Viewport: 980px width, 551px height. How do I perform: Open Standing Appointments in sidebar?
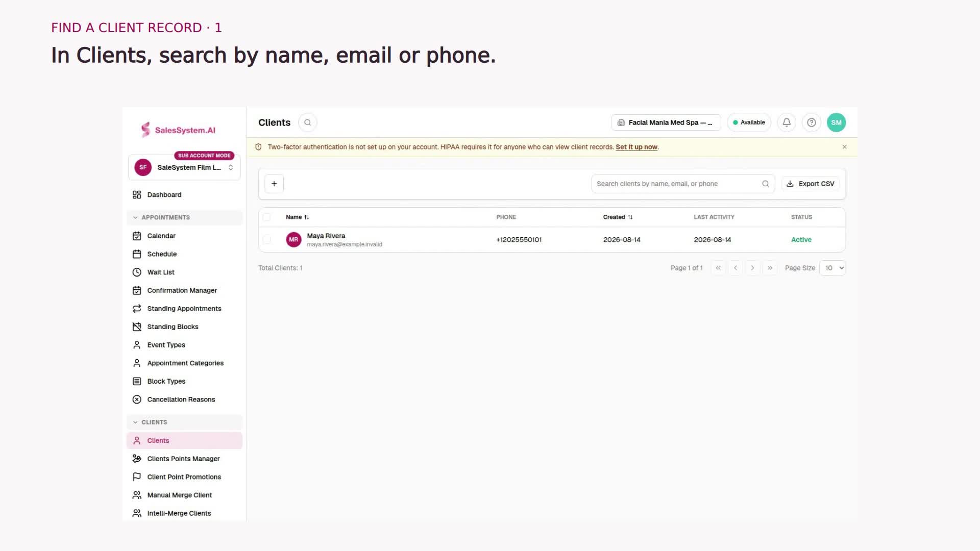pyautogui.click(x=184, y=309)
